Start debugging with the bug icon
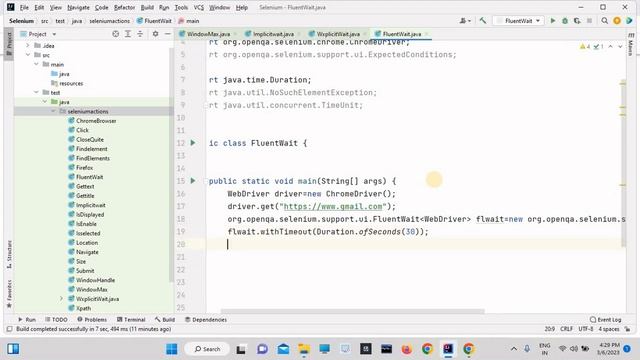 pyautogui.click(x=565, y=20)
